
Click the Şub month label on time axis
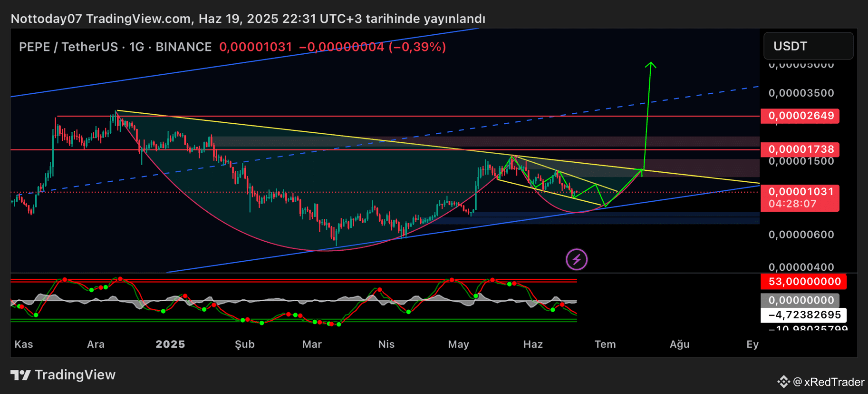pos(245,345)
